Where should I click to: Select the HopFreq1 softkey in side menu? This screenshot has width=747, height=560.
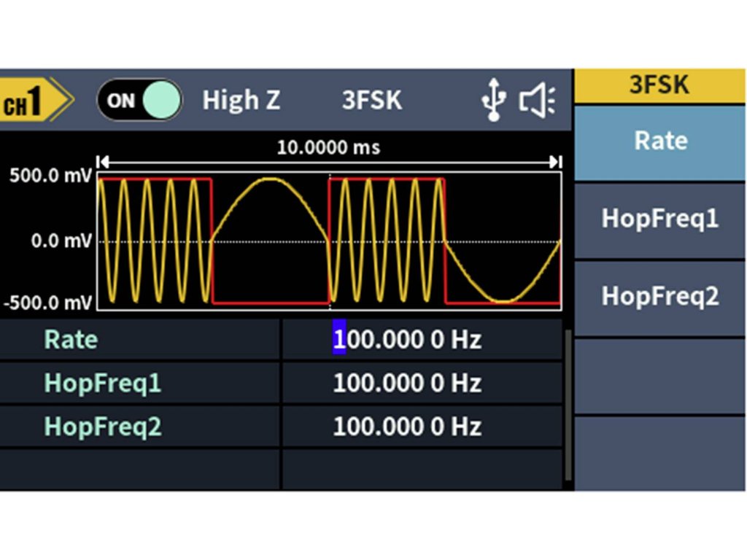(659, 219)
